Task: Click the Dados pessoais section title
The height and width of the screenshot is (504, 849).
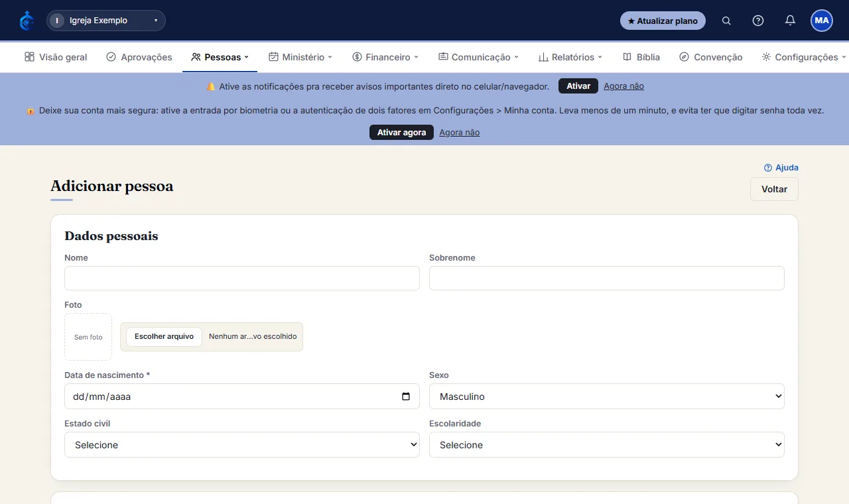Action: [x=111, y=236]
